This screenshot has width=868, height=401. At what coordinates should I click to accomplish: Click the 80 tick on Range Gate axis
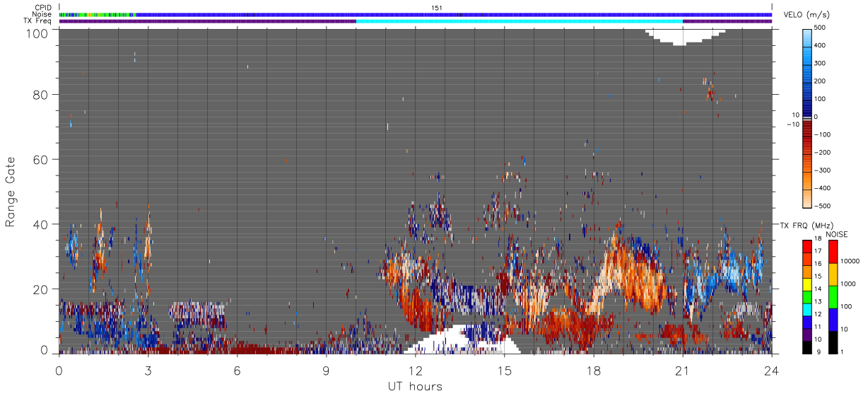(41, 95)
